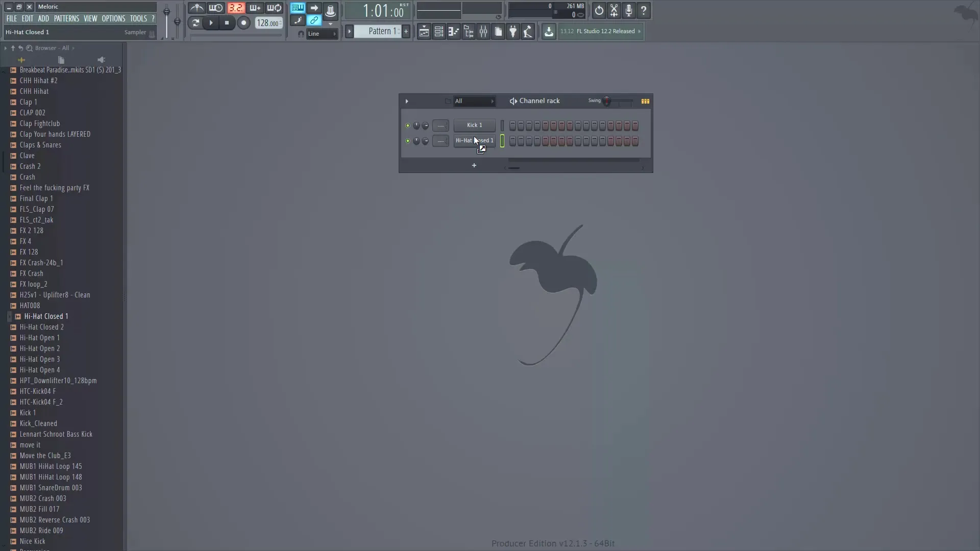
Task: Click the main pitch slider
Action: 177,22
